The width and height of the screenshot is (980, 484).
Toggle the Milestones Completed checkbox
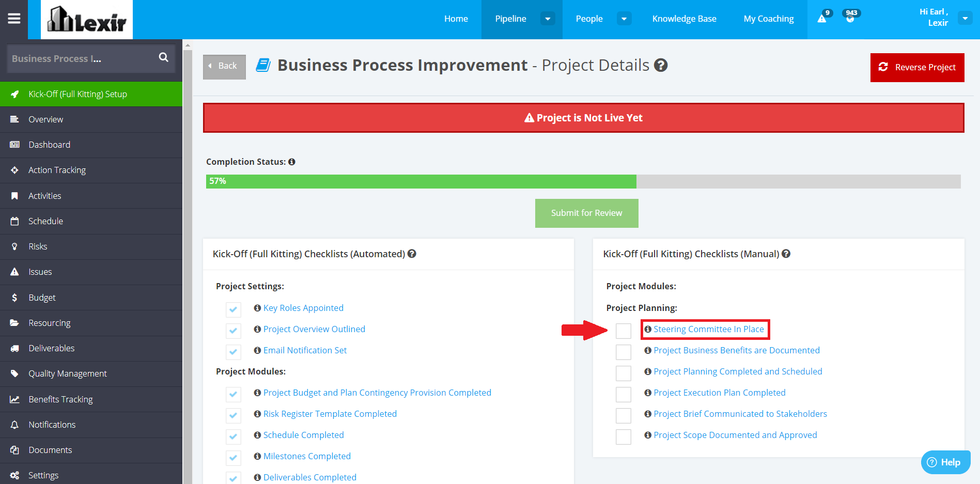234,458
